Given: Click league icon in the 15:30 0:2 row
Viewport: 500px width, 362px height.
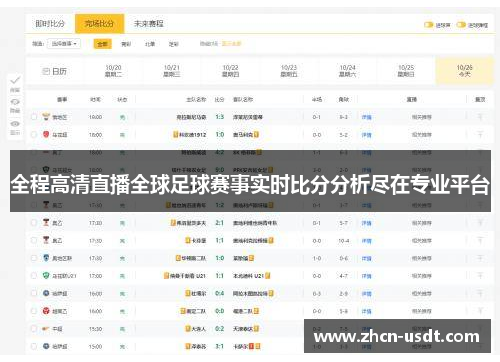Looking at the screenshot, I should (46, 329).
